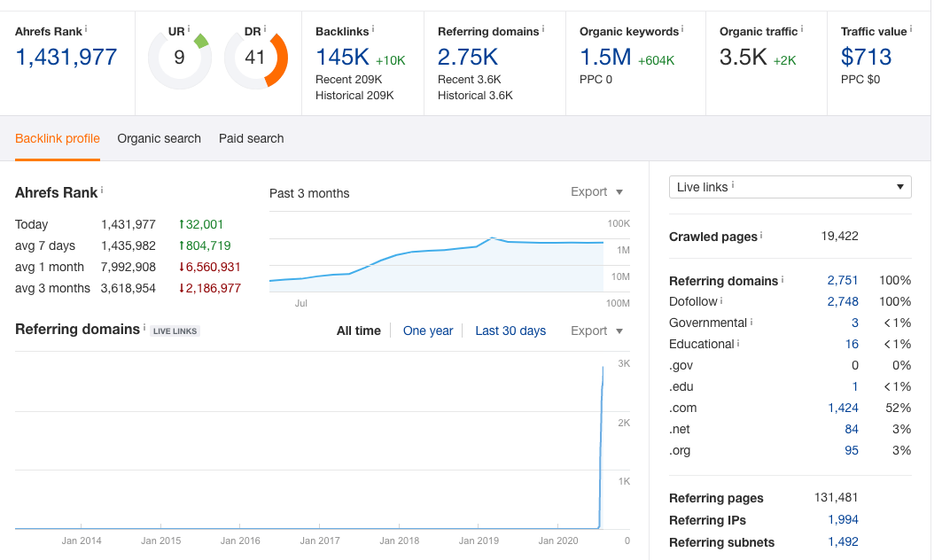
Task: Click info icon by sidebar Referring domains
Action: point(782,279)
